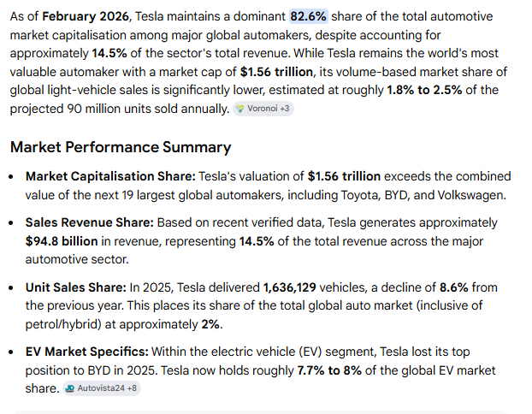Click the bullet before Unit Sales Share
Screen dimensions: 532x414
click(12, 288)
